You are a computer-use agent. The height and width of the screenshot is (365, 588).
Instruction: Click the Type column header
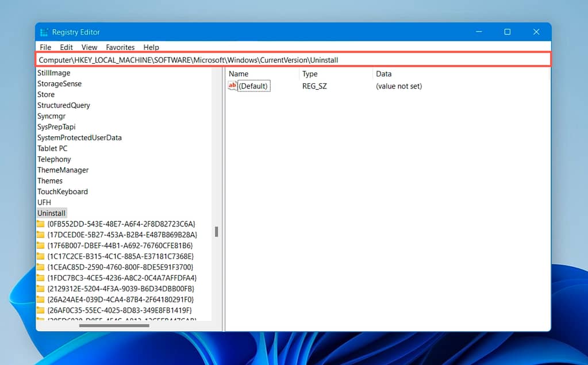310,74
